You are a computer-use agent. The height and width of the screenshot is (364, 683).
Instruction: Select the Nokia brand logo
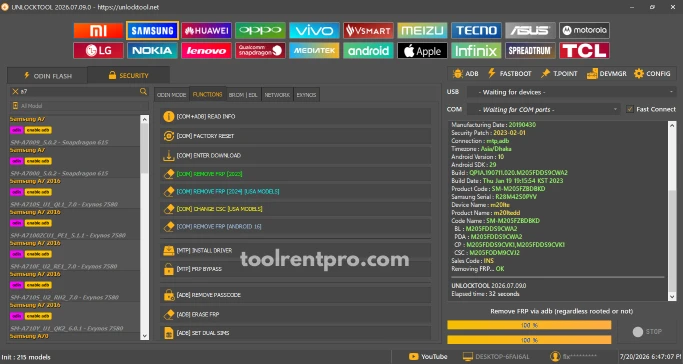click(152, 51)
